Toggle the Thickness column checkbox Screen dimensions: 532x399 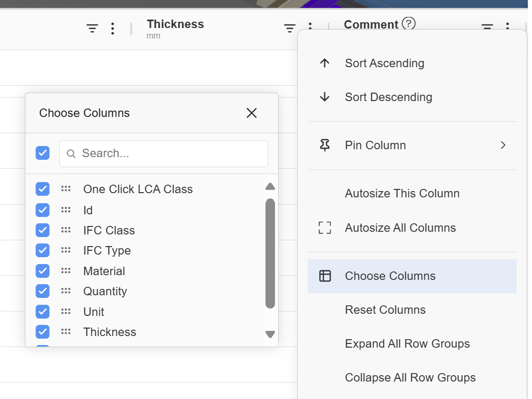pos(42,332)
